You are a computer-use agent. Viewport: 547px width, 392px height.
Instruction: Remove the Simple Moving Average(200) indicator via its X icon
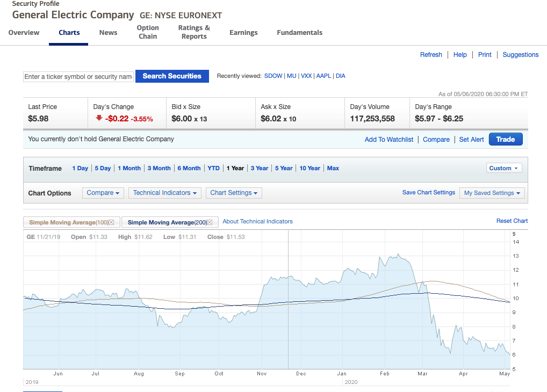tap(210, 221)
